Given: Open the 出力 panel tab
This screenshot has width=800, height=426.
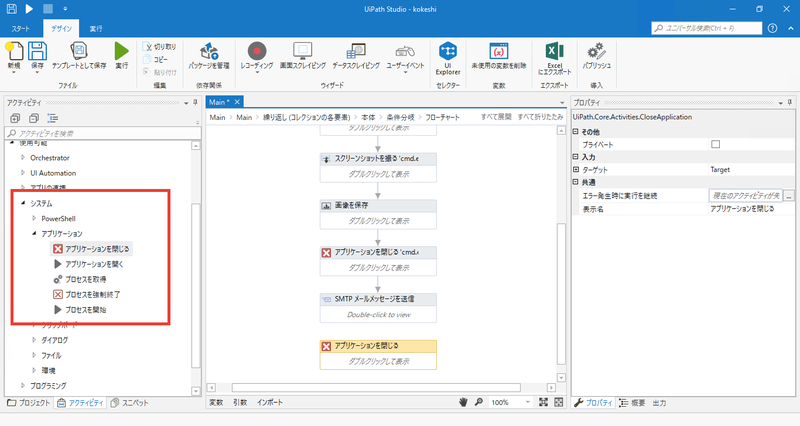Looking at the screenshot, I should (x=659, y=403).
